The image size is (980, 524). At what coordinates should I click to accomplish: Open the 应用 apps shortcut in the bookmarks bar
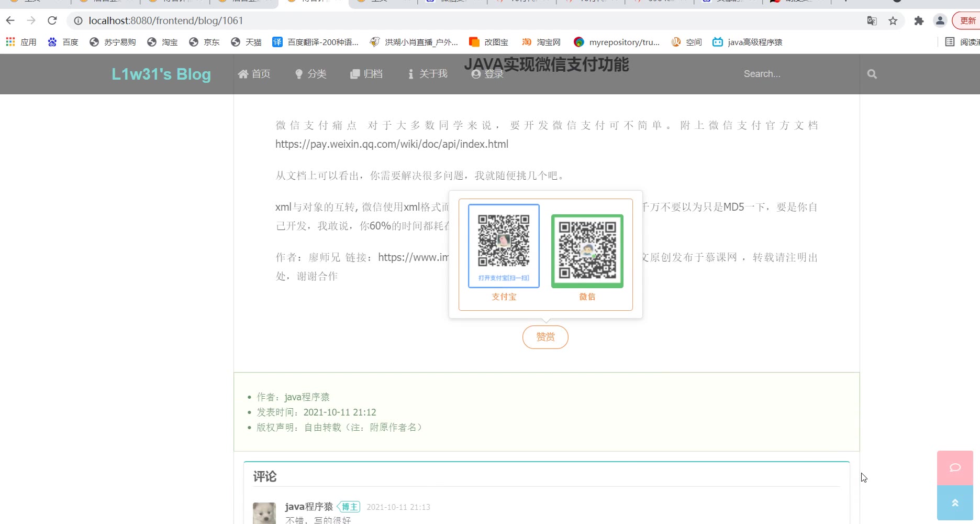[21, 42]
